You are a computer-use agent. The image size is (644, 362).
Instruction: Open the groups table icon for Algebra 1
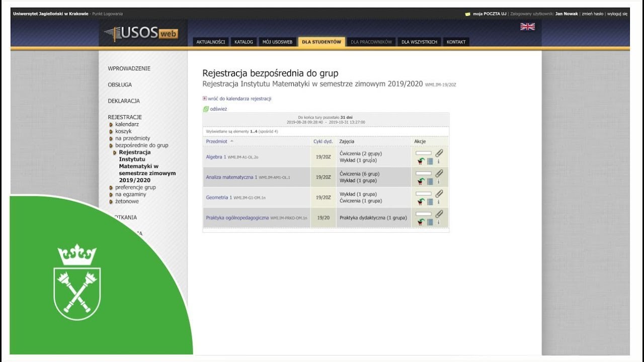[x=430, y=161]
